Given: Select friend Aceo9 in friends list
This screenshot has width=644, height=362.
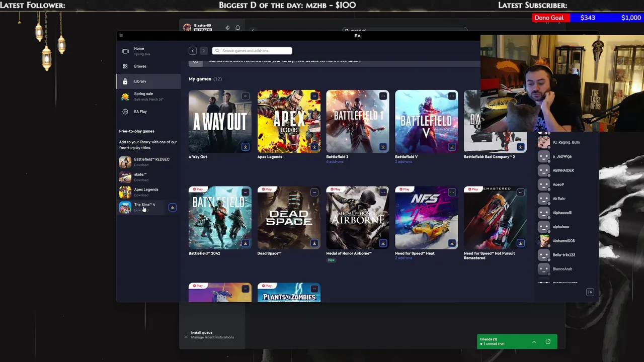Looking at the screenshot, I should [566, 185].
